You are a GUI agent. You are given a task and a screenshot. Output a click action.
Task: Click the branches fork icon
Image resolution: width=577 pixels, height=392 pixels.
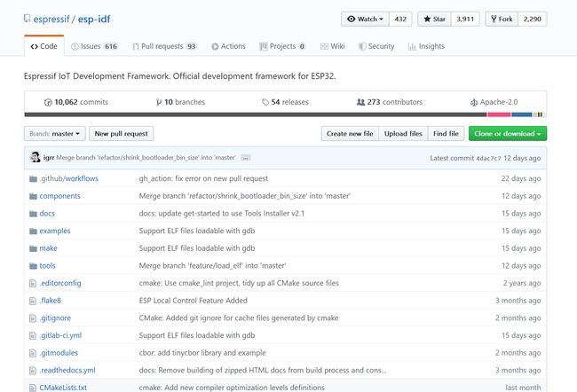coord(159,102)
